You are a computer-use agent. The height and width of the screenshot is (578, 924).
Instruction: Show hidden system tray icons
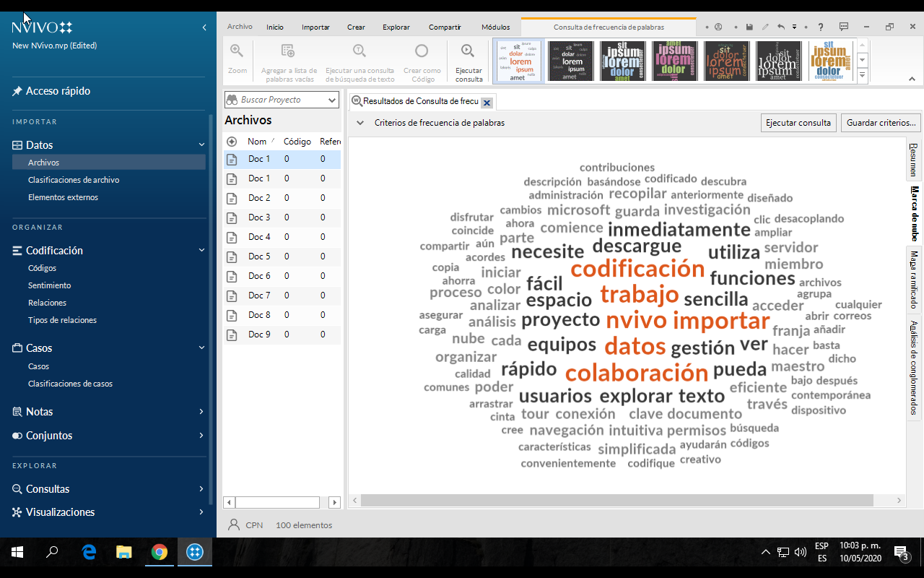765,553
